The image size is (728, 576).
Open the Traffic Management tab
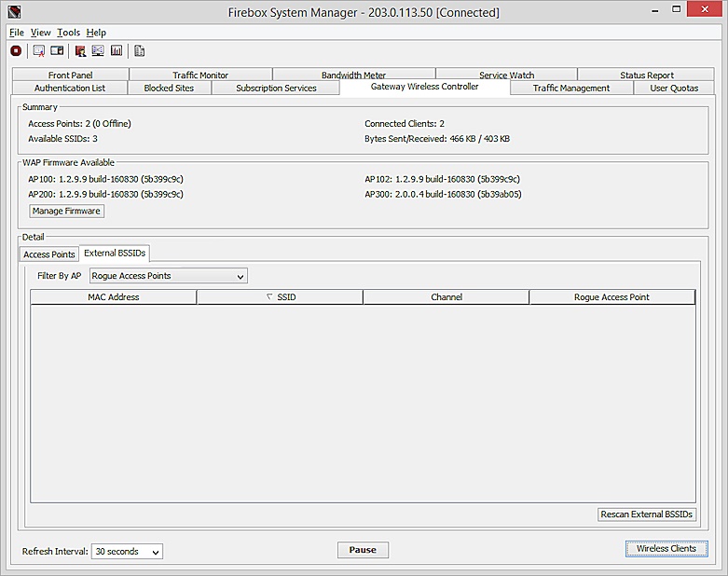tap(571, 88)
